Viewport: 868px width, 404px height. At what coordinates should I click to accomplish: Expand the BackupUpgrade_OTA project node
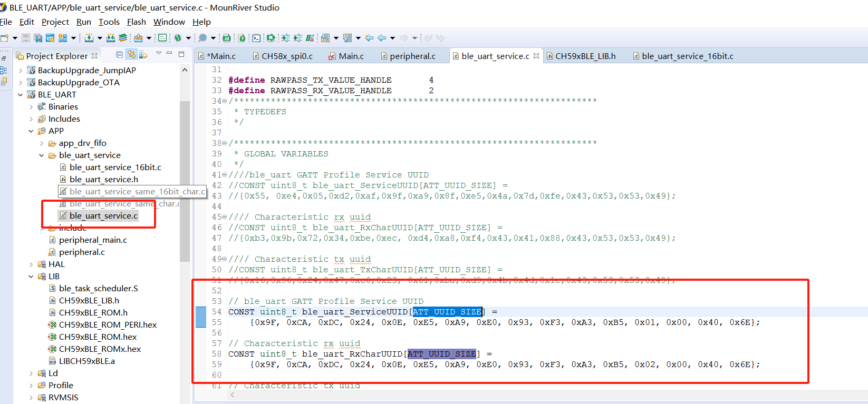21,83
